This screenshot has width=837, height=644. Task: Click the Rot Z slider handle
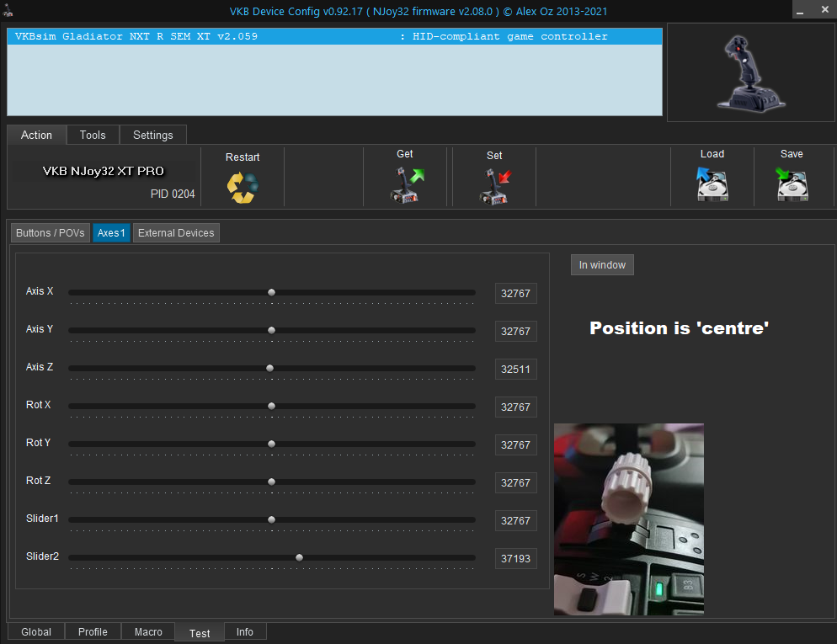272,482
